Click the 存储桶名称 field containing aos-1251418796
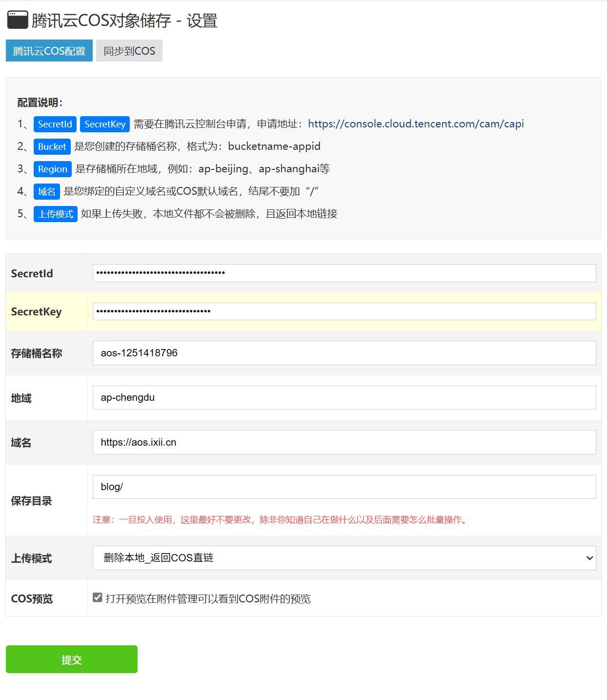Viewport: 607px width, 700px height. point(344,353)
